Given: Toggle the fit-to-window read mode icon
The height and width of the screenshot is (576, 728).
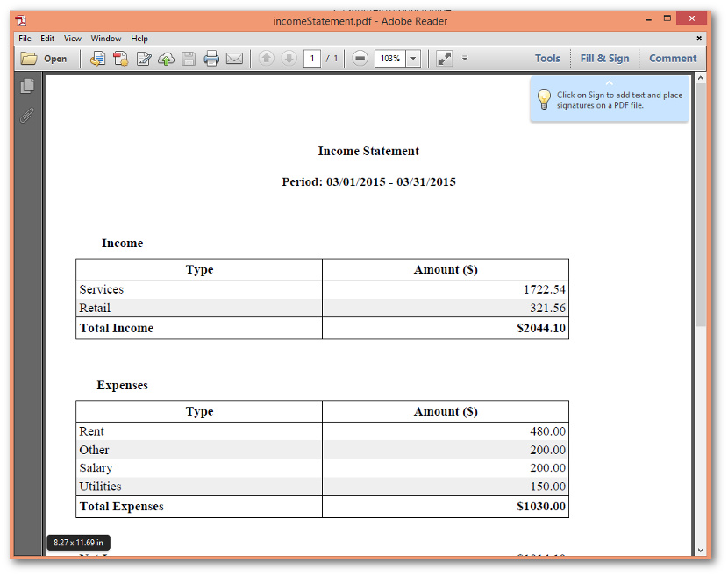Looking at the screenshot, I should [444, 59].
